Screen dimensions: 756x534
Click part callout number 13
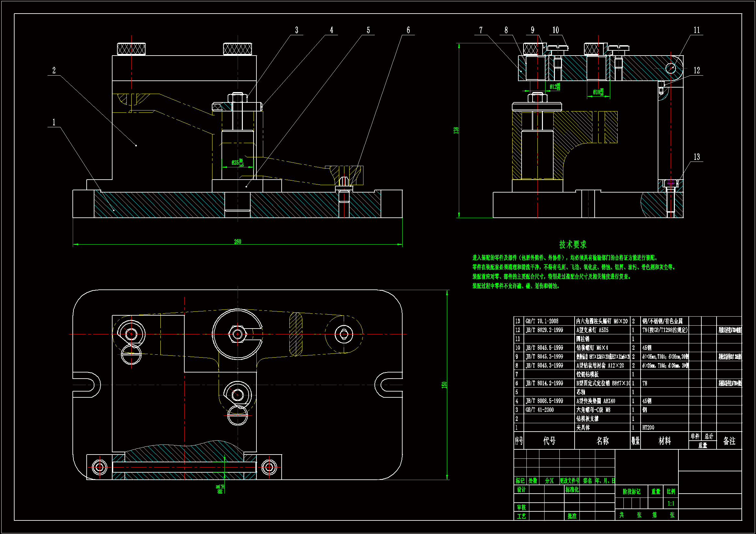click(x=697, y=157)
